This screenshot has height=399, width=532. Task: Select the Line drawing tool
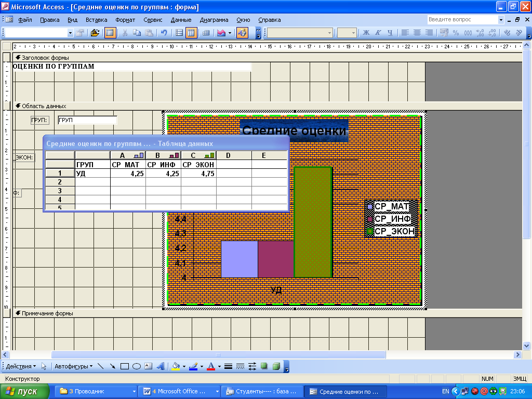pyautogui.click(x=100, y=366)
